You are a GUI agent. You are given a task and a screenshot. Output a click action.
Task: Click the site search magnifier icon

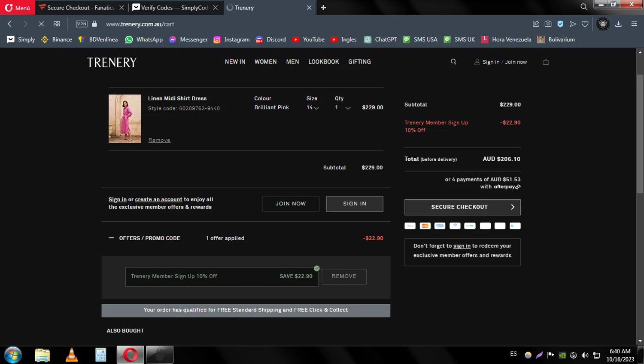pos(453,62)
